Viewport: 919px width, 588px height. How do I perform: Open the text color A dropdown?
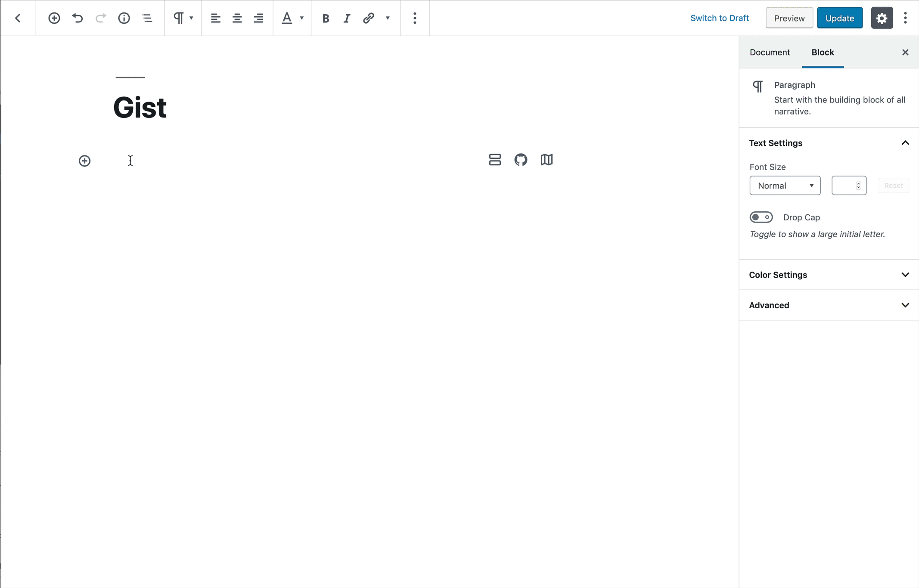pos(292,18)
